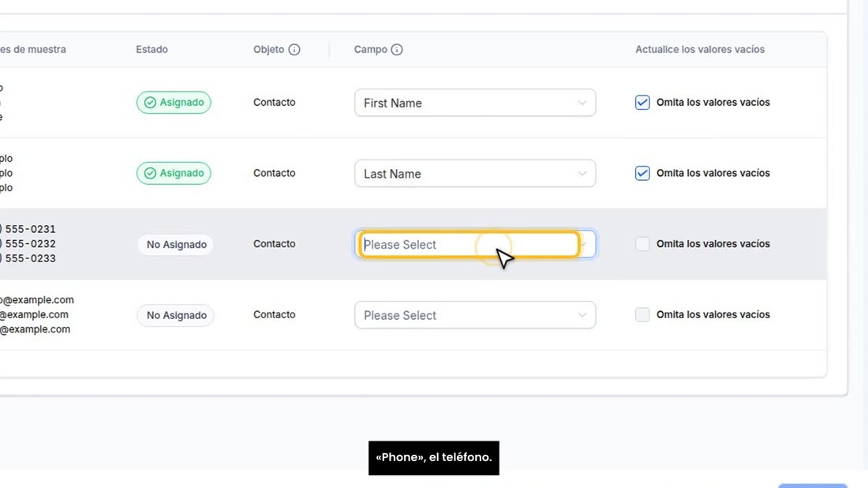Click the info icon next to Campo
Image resolution: width=868 pixels, height=488 pixels.
pyautogui.click(x=396, y=50)
